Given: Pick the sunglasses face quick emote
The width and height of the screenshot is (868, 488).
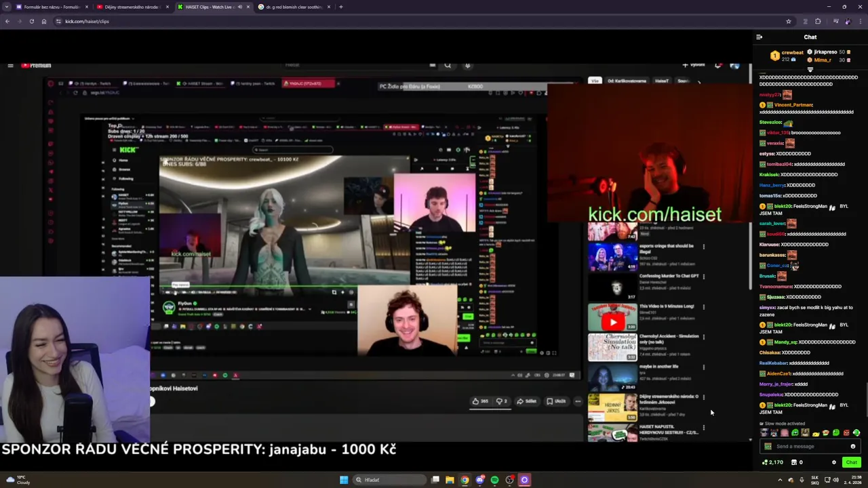Looking at the screenshot, I should pyautogui.click(x=764, y=432).
